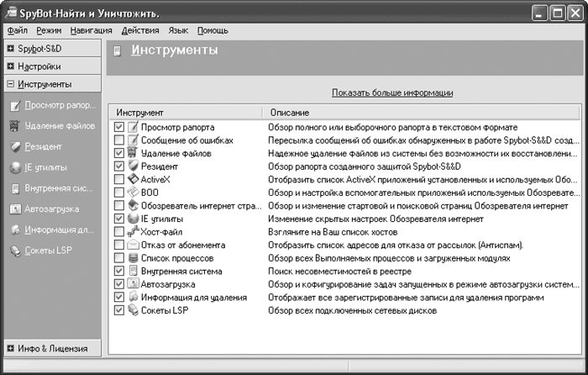
Task: Open the Резидент shield icon in sidebar
Action: [15, 147]
